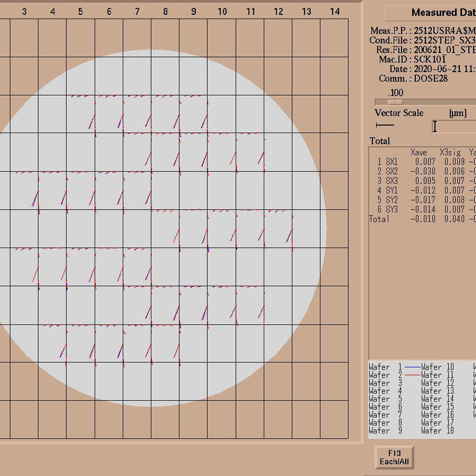The height and width of the screenshot is (476, 476).
Task: Select Wafer 10 in the legend
Action: pyautogui.click(x=437, y=367)
